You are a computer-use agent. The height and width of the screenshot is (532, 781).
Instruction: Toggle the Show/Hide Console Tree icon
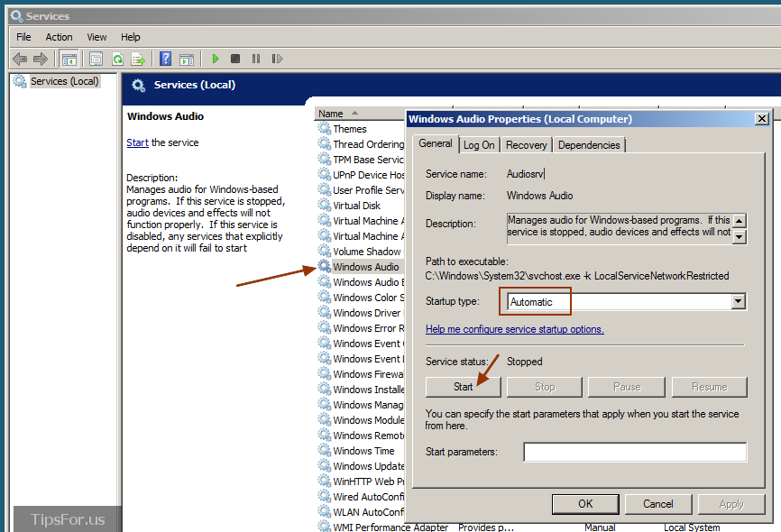(69, 59)
